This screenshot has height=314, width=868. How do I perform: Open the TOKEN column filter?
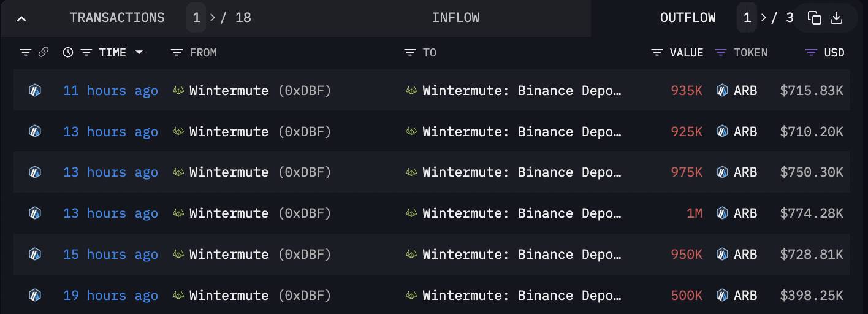[x=721, y=53]
